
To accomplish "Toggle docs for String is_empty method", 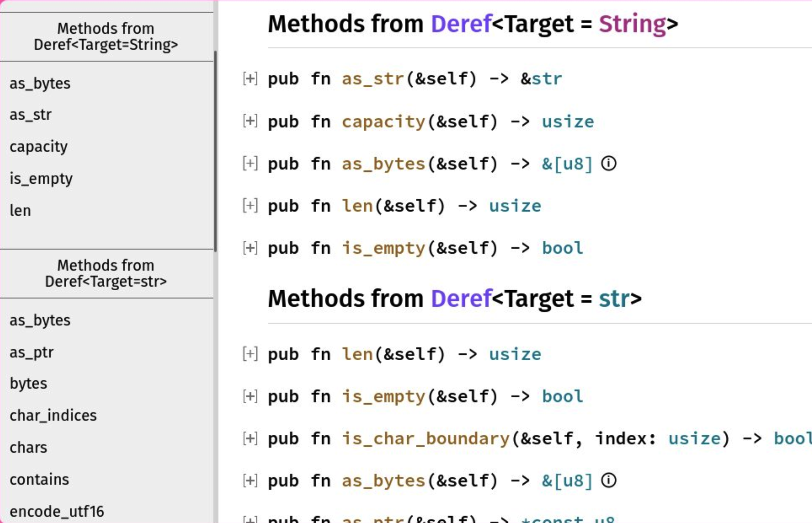I will [x=250, y=248].
